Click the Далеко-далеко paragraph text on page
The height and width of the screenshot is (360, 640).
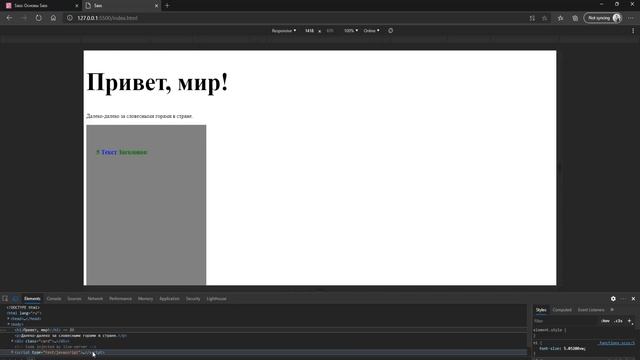pos(139,116)
